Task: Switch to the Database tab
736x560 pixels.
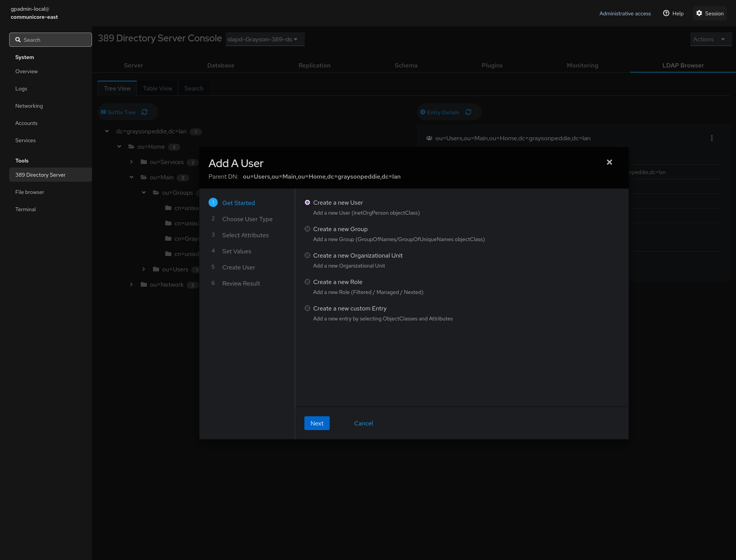Action: click(221, 65)
